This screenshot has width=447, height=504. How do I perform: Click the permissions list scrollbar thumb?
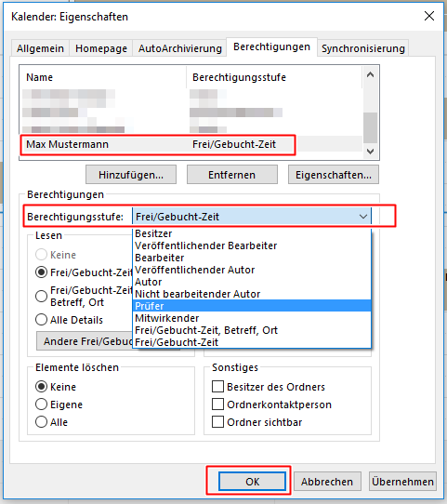pos(370,127)
